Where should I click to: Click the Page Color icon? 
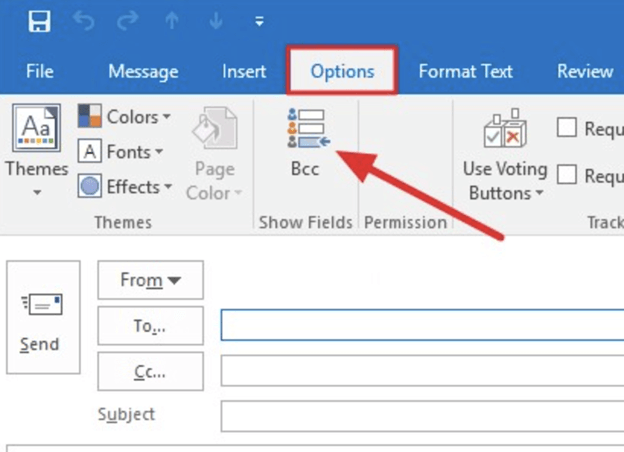(214, 130)
